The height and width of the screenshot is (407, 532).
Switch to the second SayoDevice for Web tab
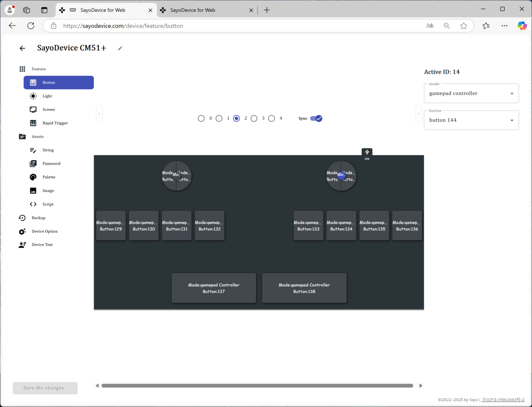tap(207, 10)
